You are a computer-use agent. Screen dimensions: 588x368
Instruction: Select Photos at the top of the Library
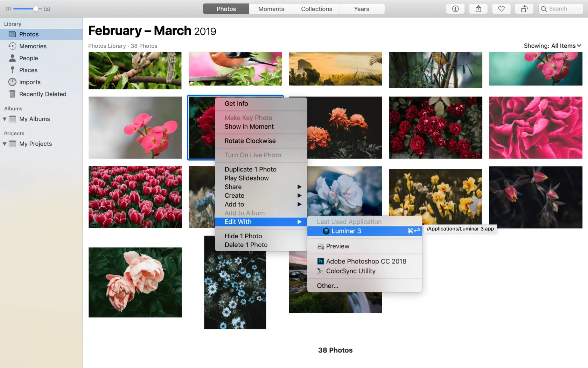29,34
